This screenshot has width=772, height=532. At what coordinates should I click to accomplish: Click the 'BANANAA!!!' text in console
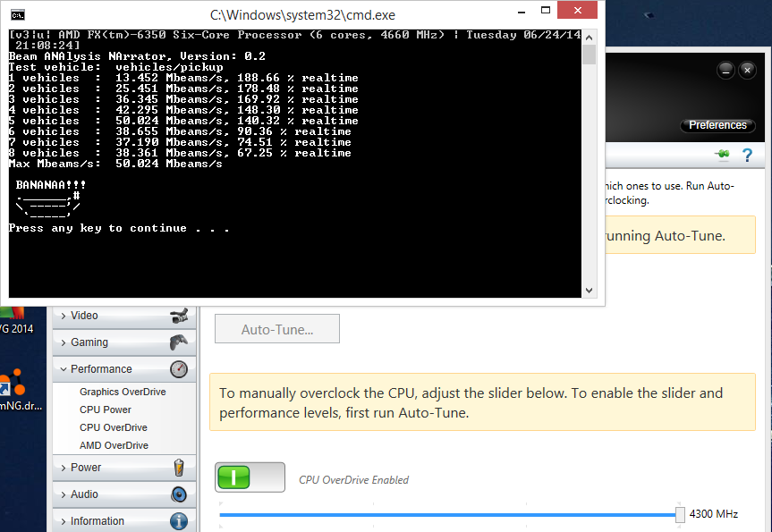point(51,185)
